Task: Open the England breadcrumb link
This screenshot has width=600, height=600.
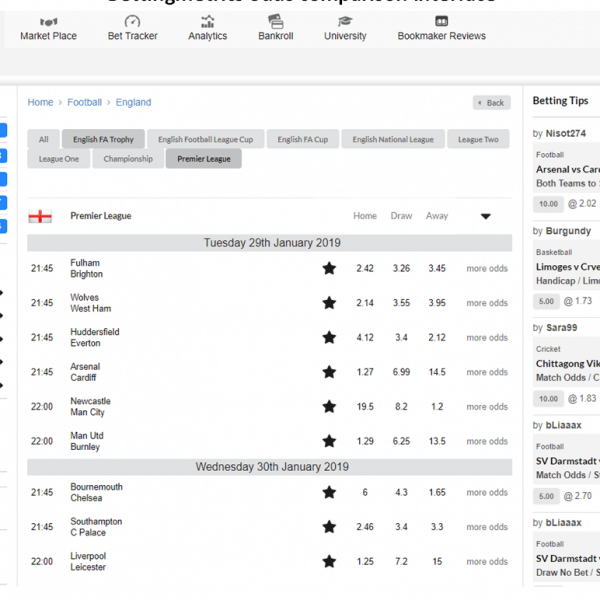Action: [134, 103]
